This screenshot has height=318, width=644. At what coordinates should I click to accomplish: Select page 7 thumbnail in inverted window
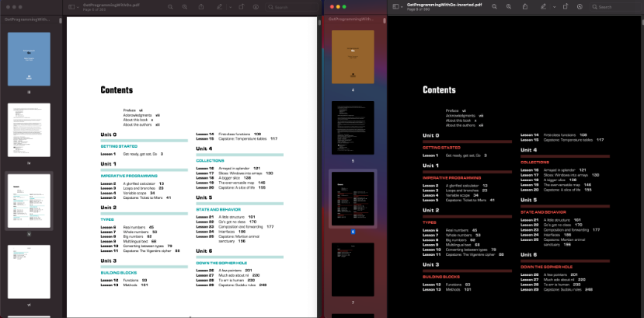(x=353, y=269)
